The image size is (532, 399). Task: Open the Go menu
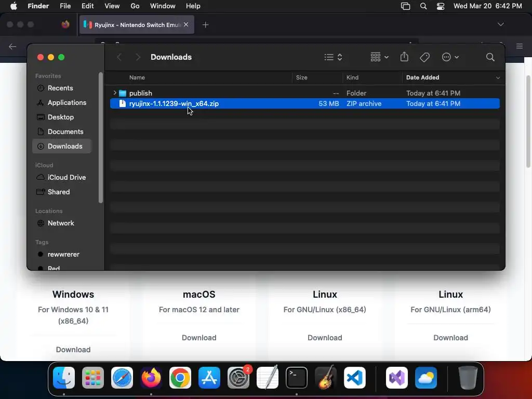[135, 6]
